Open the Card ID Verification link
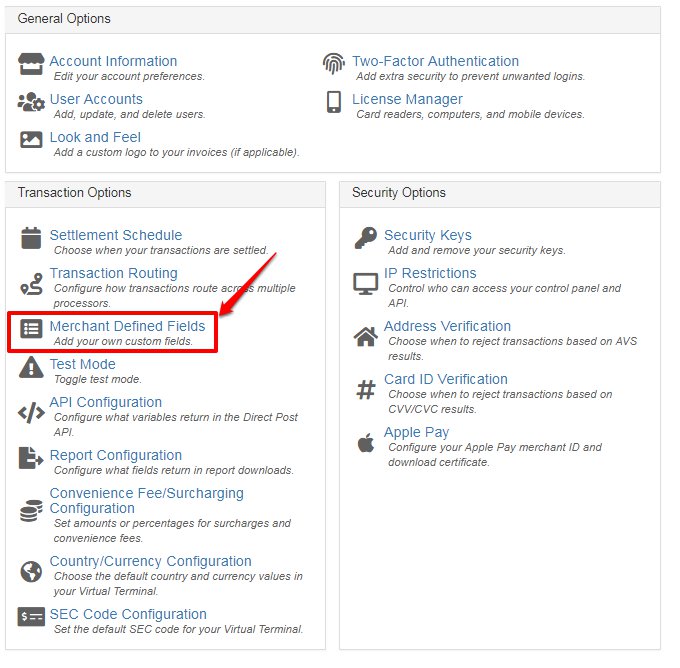The height and width of the screenshot is (668, 680). pos(445,380)
